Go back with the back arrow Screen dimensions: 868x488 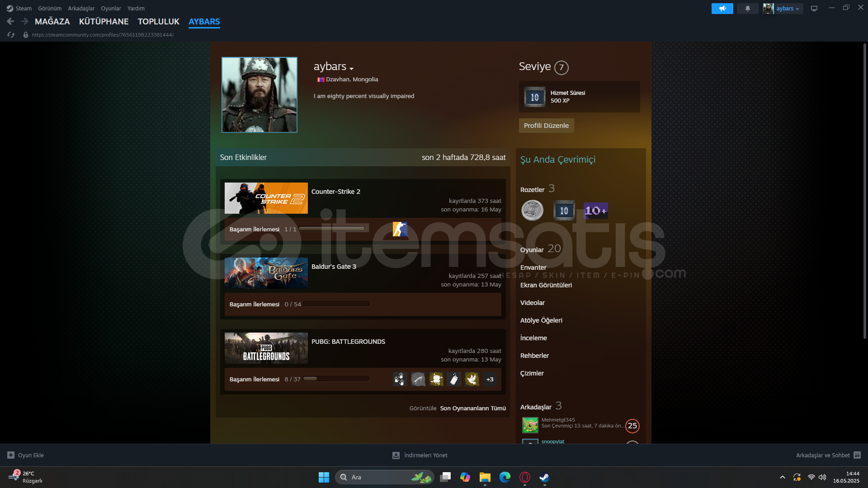pyautogui.click(x=10, y=21)
